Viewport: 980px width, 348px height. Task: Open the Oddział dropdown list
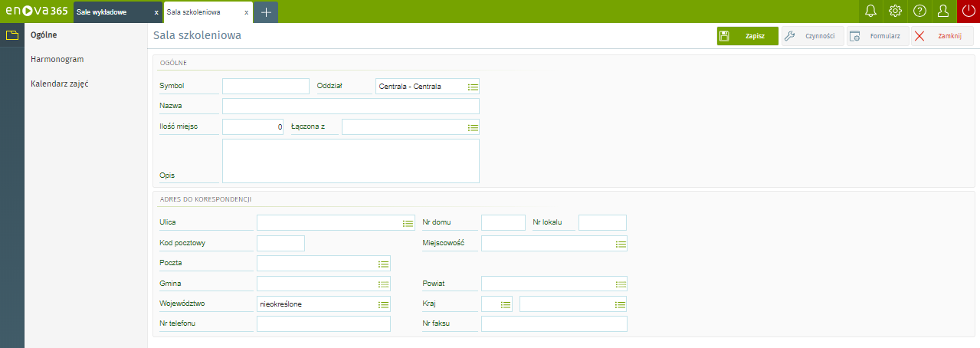(x=473, y=87)
